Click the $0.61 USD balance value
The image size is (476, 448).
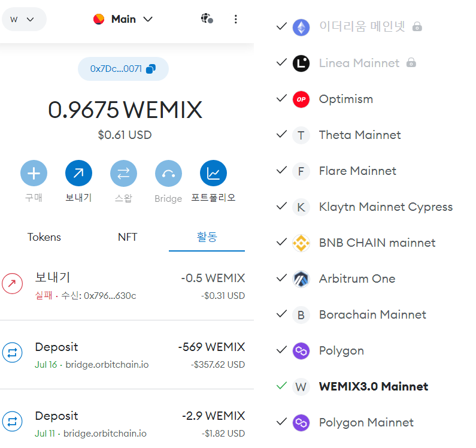[125, 135]
